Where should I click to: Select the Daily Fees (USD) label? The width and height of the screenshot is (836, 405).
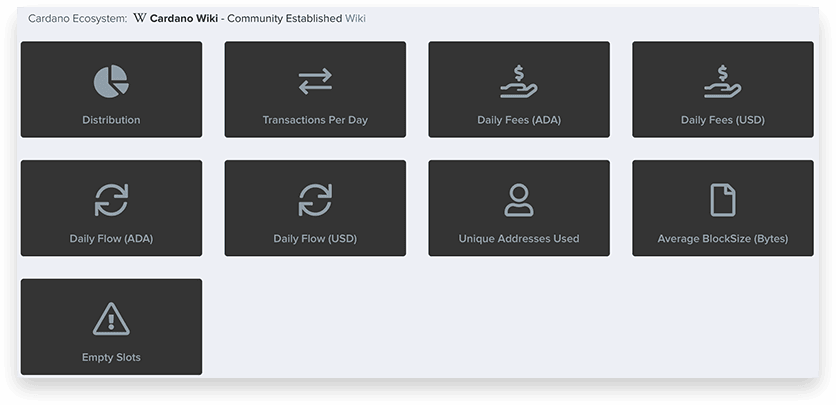coord(722,120)
